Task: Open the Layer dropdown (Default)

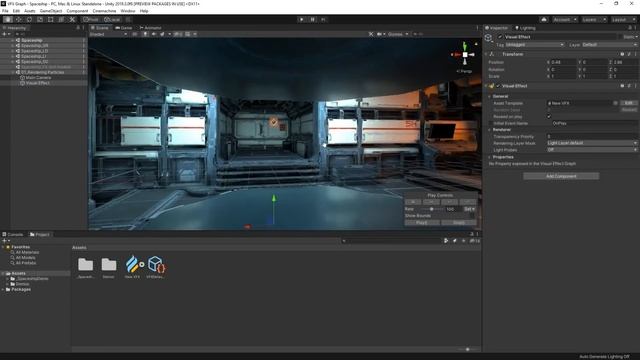Action: [609, 44]
